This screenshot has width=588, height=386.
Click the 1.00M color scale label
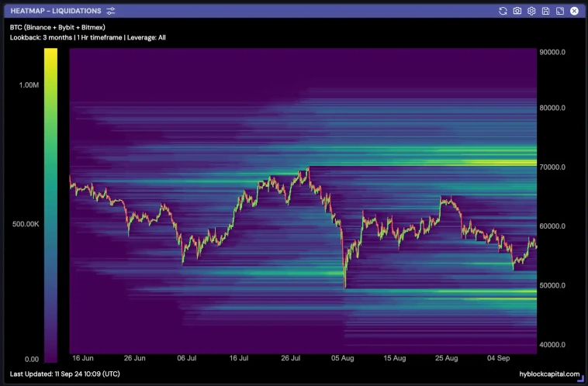click(x=29, y=85)
